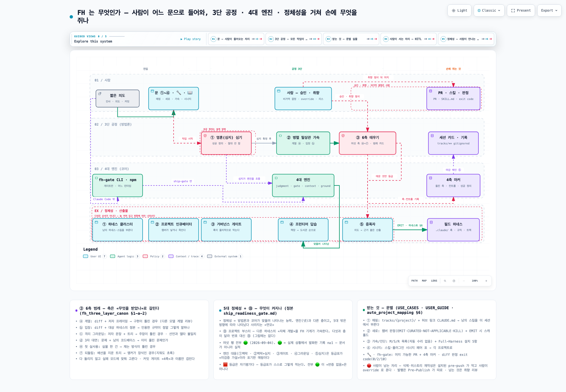Select the 4축 마커 node
566x392 pixels.
tap(453, 185)
